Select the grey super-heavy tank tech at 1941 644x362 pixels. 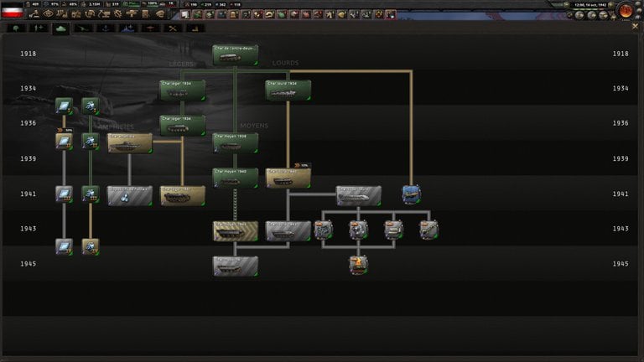[359, 196]
